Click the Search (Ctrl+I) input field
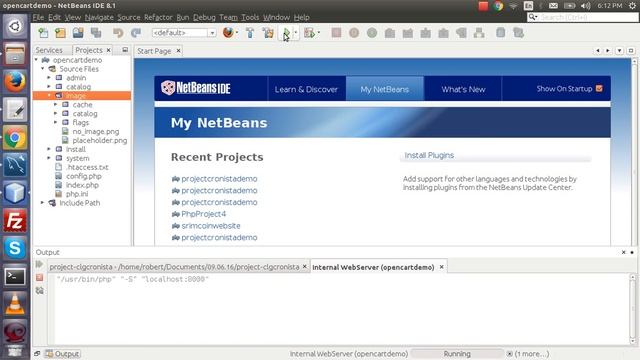 tap(582, 17)
